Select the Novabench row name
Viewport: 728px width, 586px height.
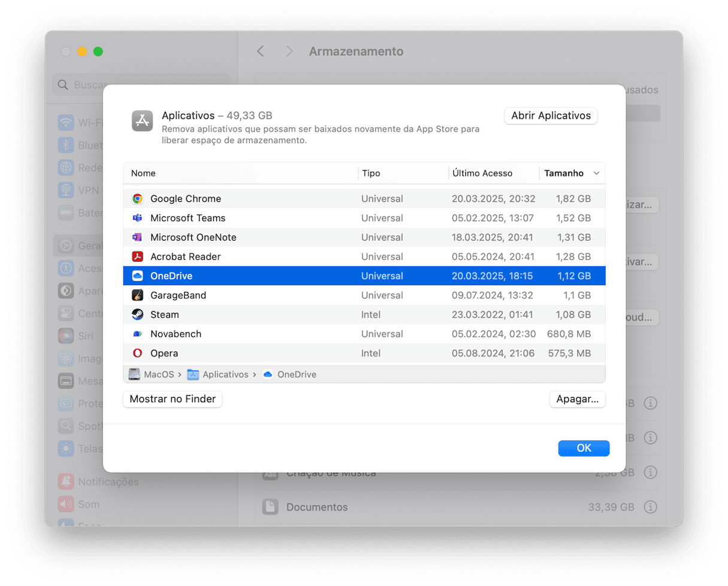point(176,334)
